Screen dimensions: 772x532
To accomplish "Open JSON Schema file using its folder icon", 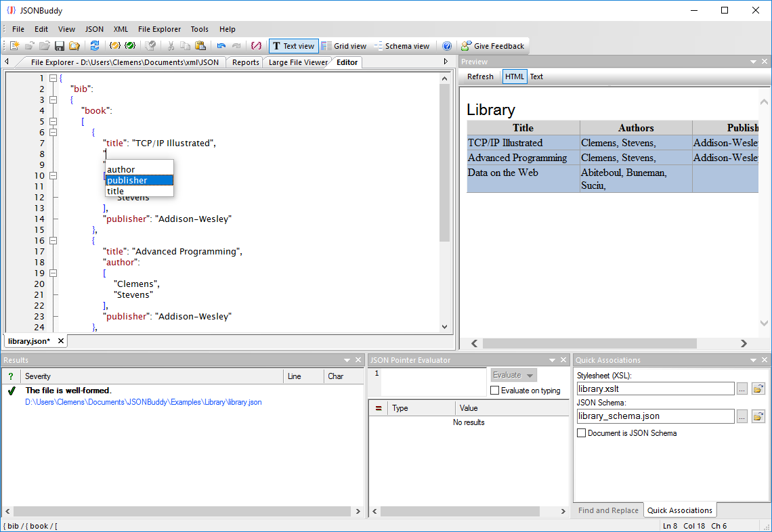I will coord(758,416).
